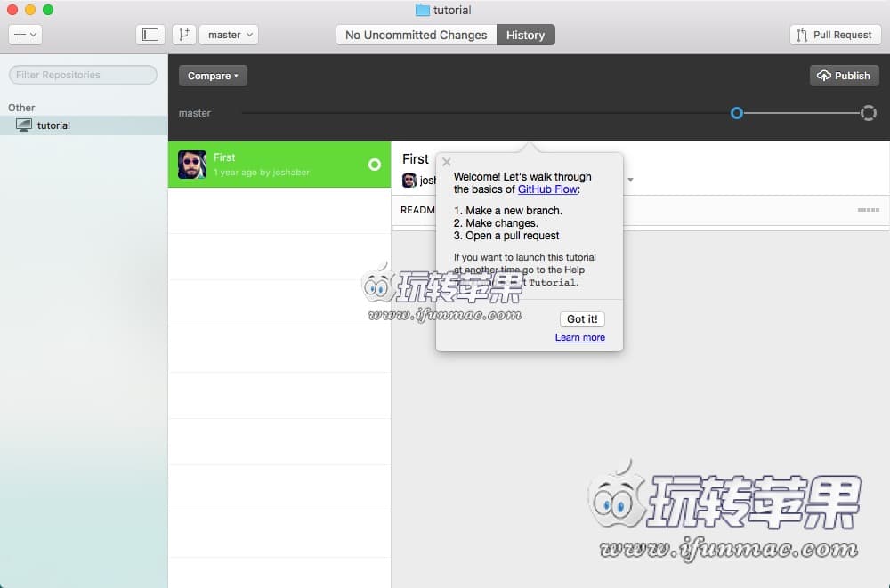Click the Pull Request button

pyautogui.click(x=835, y=35)
